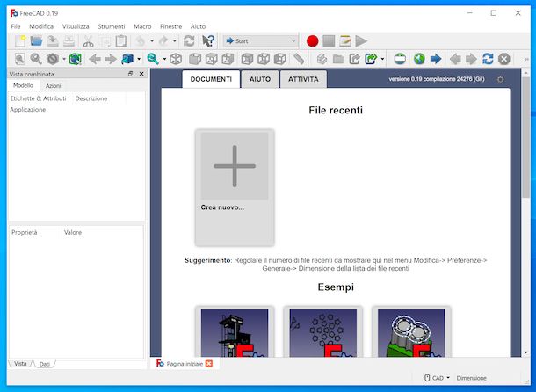Click the green arrow link actions icon
The image size is (536, 392).
coord(371,59)
